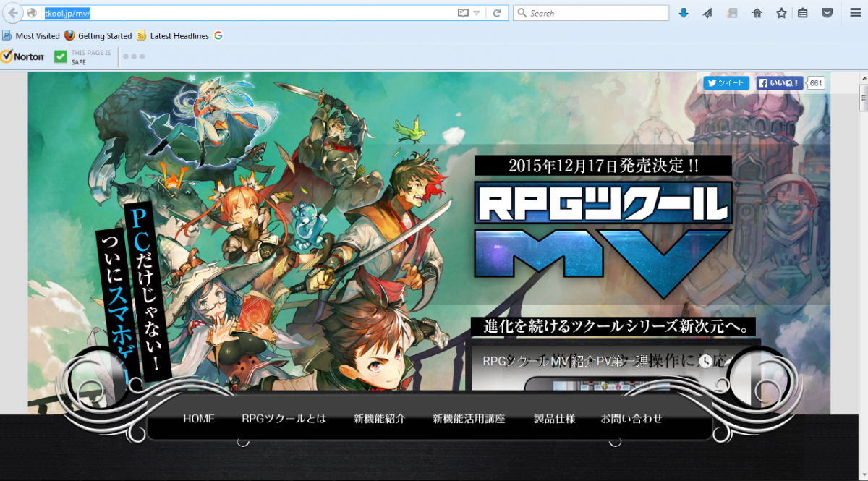Viewport: 868px width, 481px height.
Task: Click the 進化を続けるツクールシリーズ新次元へ banner
Action: 613,327
